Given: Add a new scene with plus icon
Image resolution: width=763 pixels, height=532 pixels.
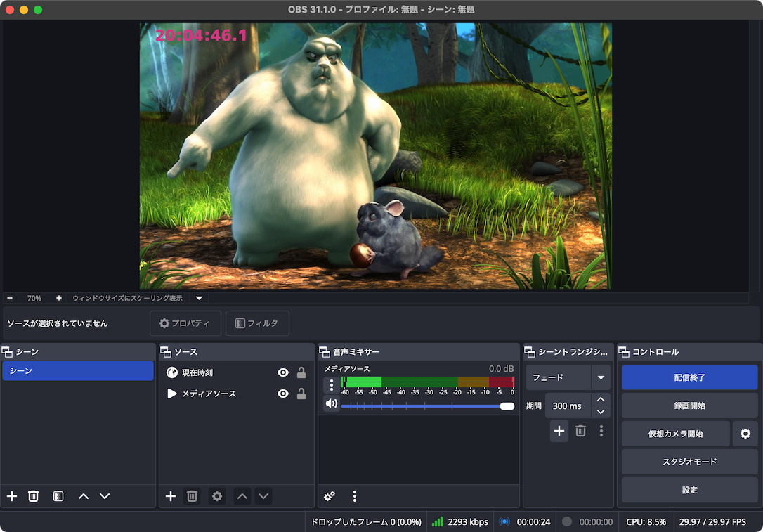Looking at the screenshot, I should (x=12, y=496).
